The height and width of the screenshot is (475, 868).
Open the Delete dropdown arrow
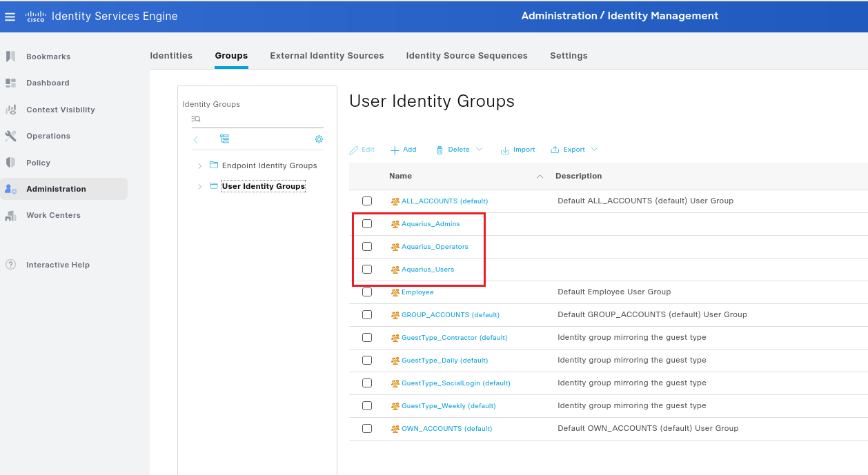480,150
